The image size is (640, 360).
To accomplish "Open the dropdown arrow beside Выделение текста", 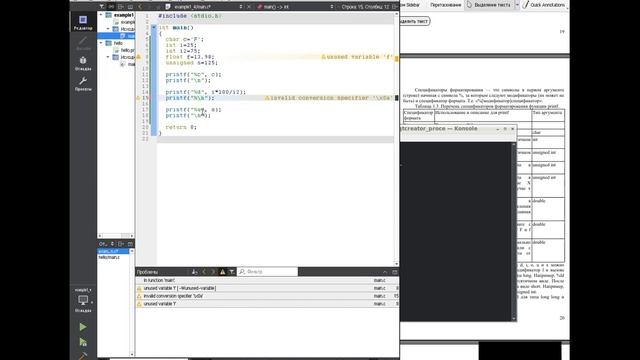I will point(517,5).
